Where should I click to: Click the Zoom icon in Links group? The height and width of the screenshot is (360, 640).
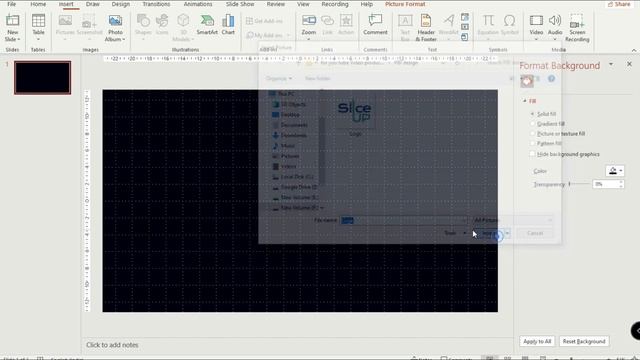(x=309, y=21)
